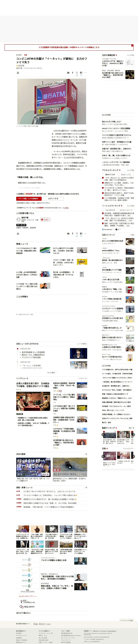Open 鳥のさえずりが聞こえる？ PR item
This screenshot has width=138, height=644.
(x=111, y=122)
